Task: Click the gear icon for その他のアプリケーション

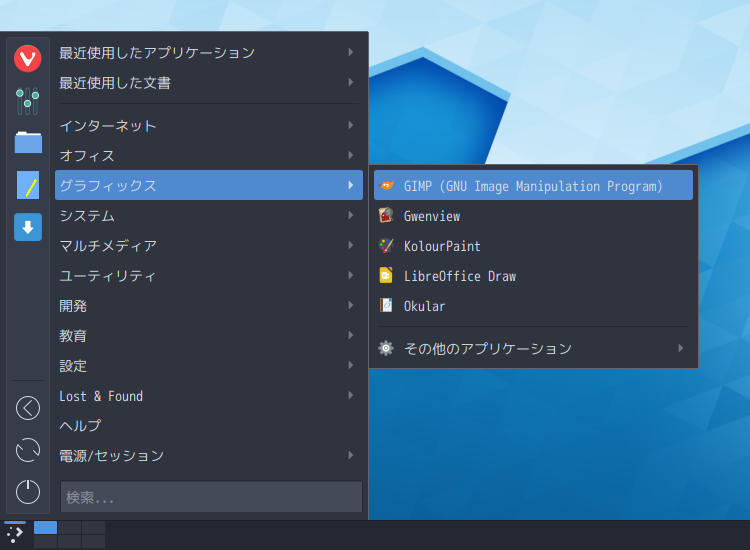Action: tap(386, 348)
